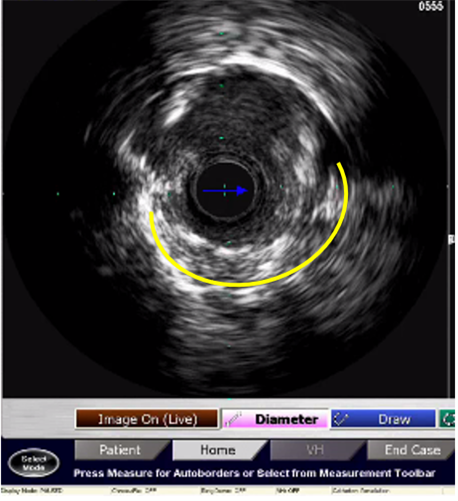Toggle the Image On (Live) button
Viewport: 458px width, 501px height.
click(147, 419)
